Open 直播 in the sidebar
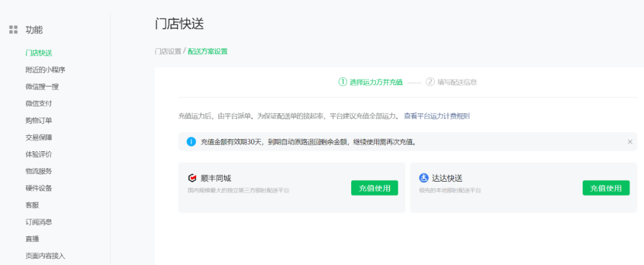This screenshot has height=265, width=644. click(32, 239)
